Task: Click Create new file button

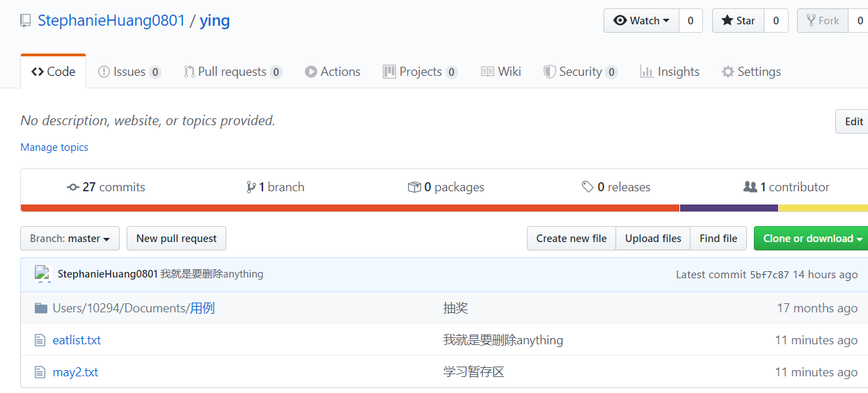Action: click(571, 238)
